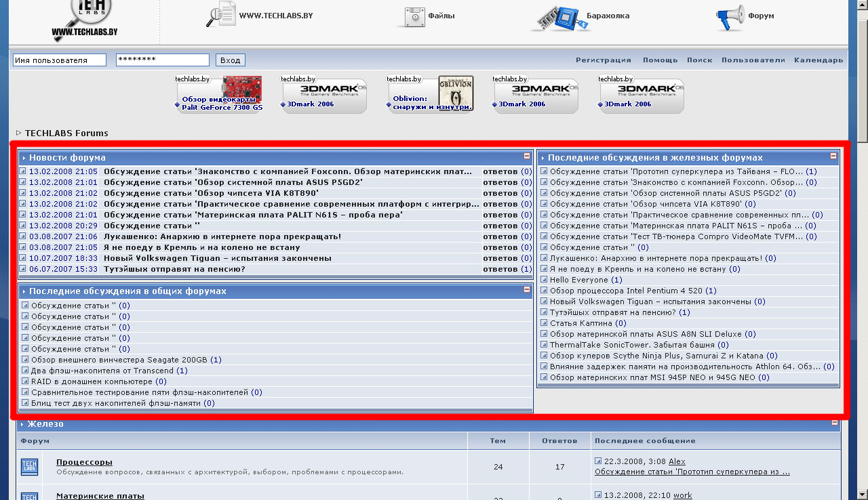Screen dimensions: 868x500
Task: Open user profile link 'Alex'
Action: [x=677, y=461]
